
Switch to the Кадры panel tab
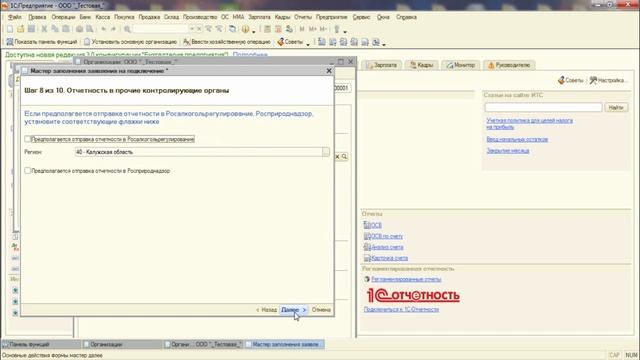pyautogui.click(x=422, y=65)
